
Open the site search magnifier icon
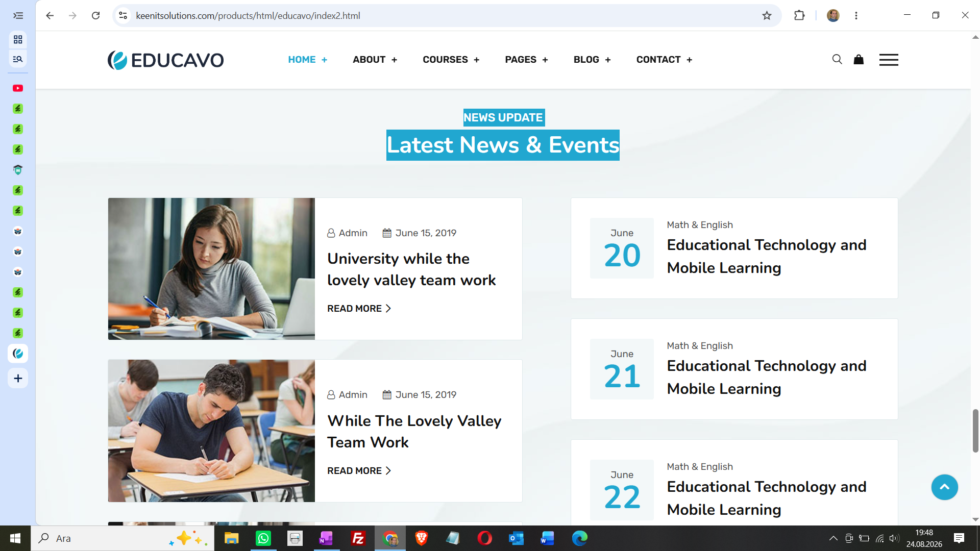pyautogui.click(x=837, y=60)
